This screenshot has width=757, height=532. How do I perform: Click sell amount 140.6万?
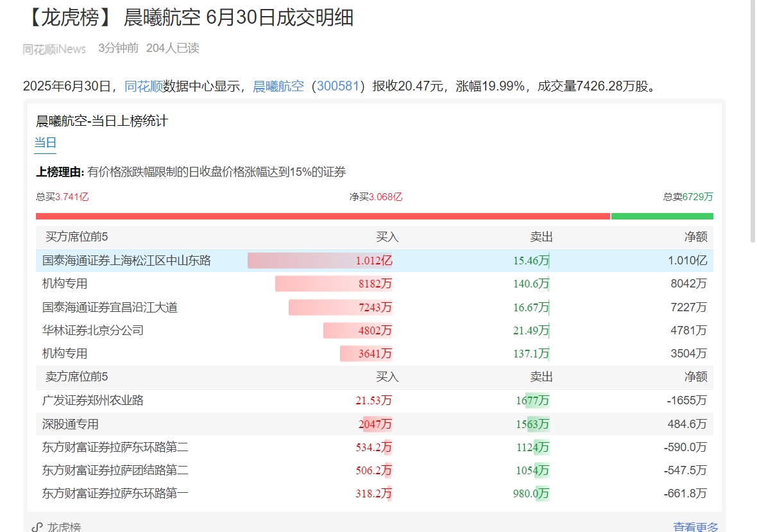click(x=531, y=284)
